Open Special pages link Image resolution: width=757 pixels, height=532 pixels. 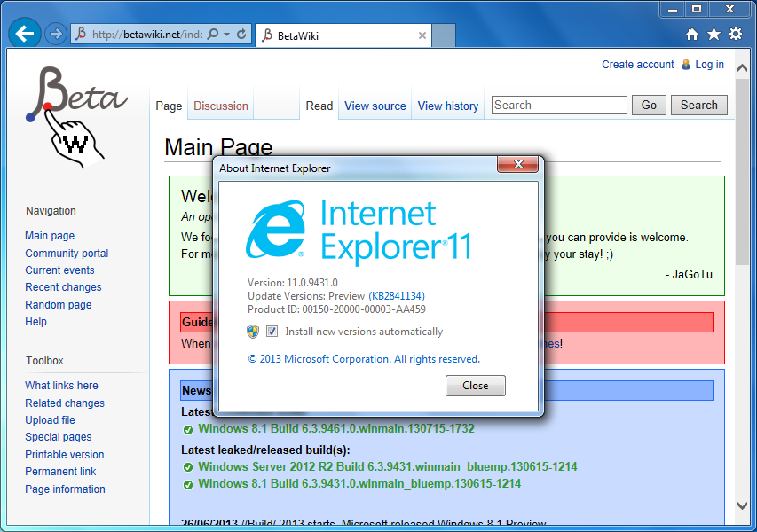point(58,437)
